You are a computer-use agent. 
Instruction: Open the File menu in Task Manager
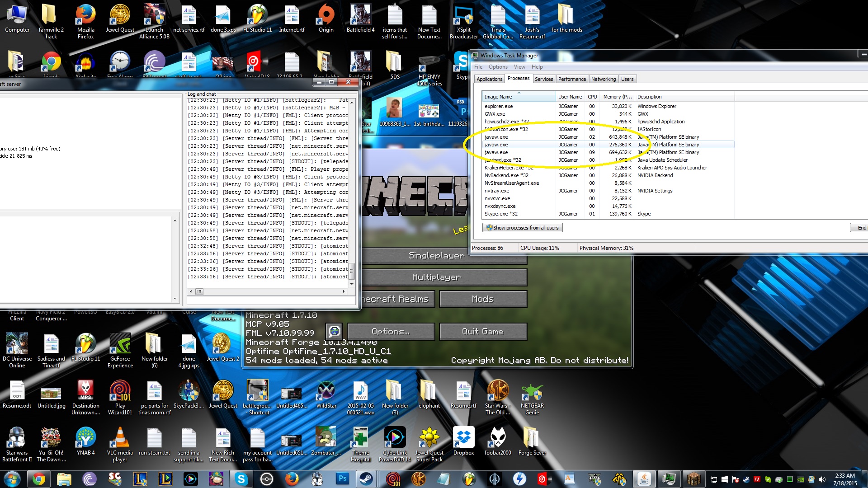pyautogui.click(x=478, y=67)
